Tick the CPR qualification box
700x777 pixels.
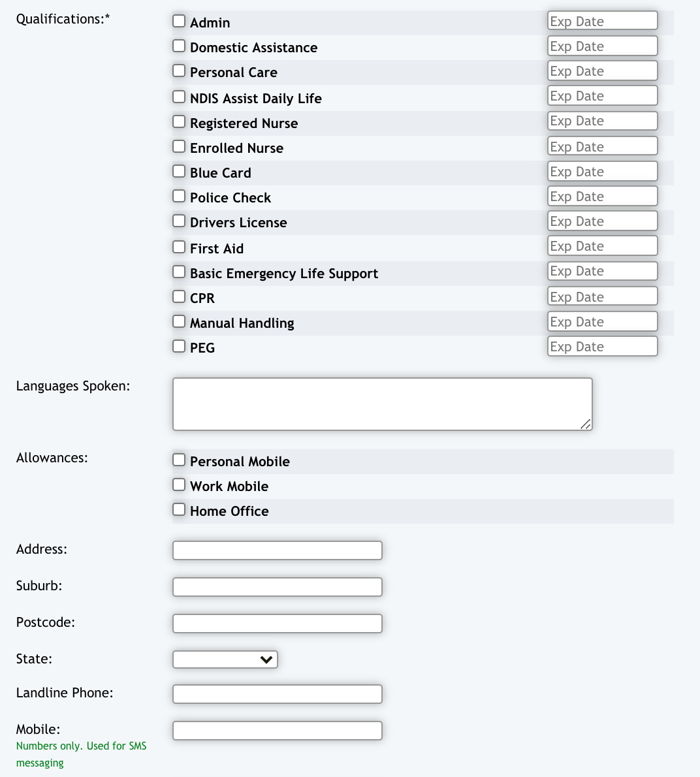pos(179,297)
